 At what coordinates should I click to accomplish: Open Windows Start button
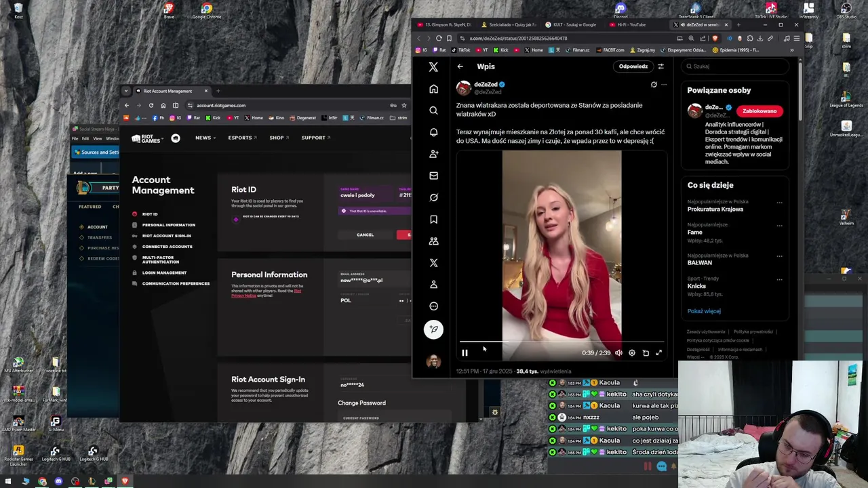9,481
